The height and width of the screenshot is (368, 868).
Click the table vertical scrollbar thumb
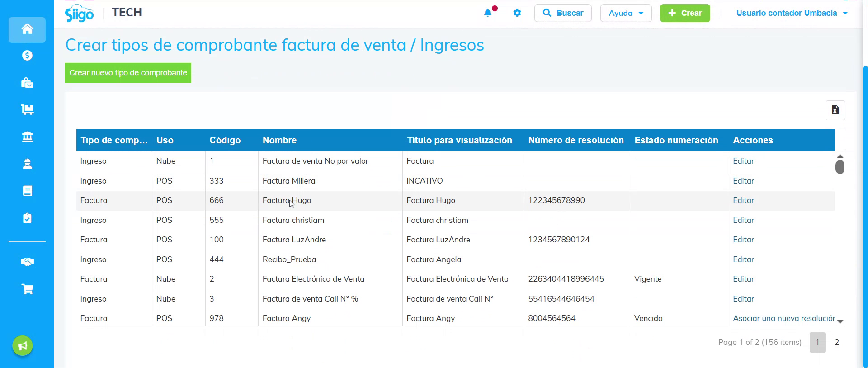tap(840, 167)
